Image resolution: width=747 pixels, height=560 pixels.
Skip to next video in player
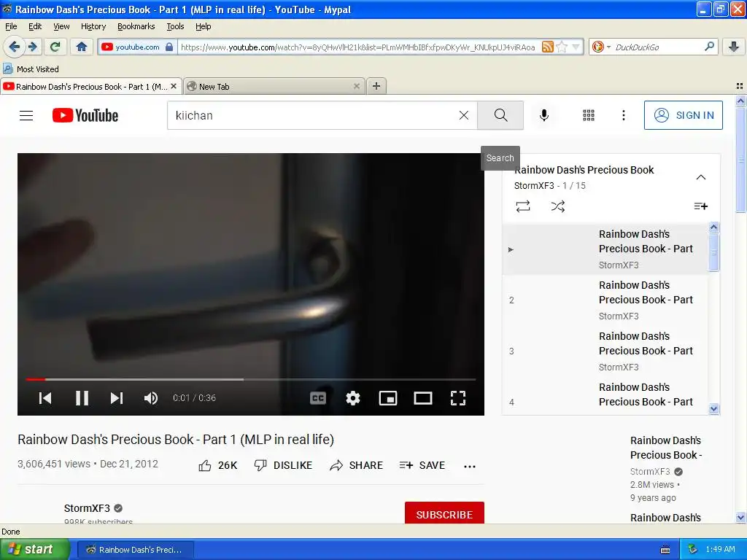(x=117, y=397)
